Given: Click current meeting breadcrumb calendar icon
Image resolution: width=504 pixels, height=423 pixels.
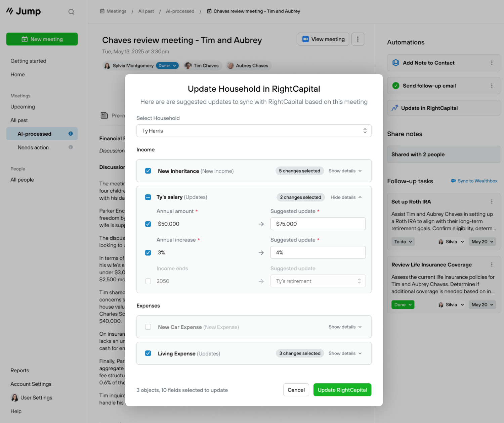Looking at the screenshot, I should (209, 11).
